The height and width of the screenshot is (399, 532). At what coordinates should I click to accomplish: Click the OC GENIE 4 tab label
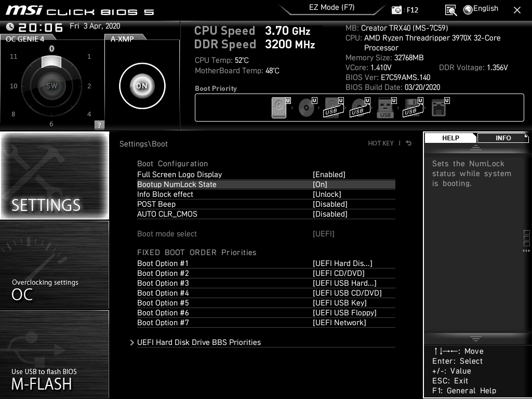coord(25,38)
